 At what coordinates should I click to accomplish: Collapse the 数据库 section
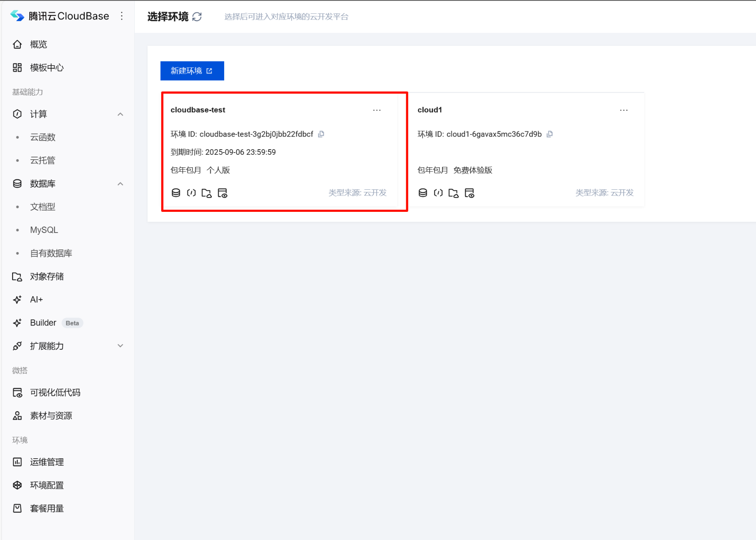[x=121, y=183]
